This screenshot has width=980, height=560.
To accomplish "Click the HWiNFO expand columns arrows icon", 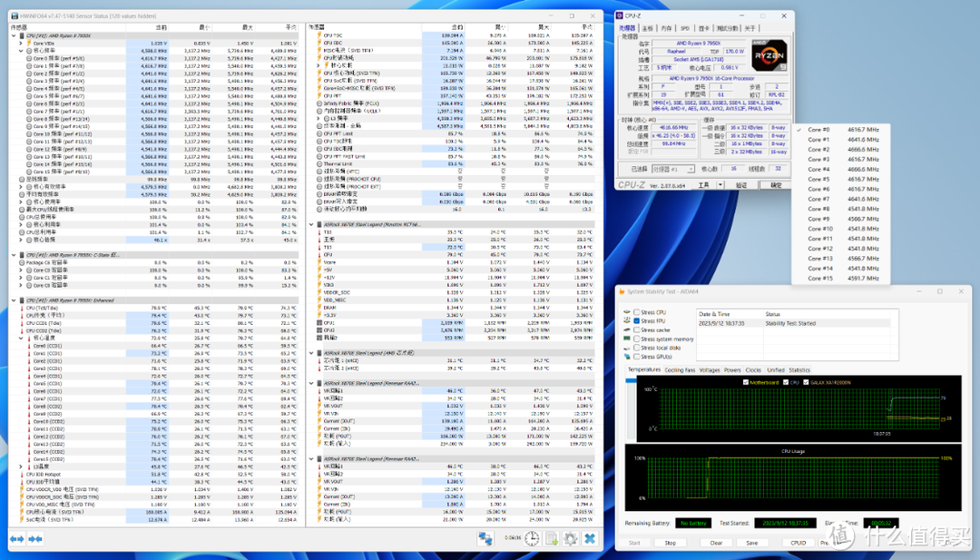I will (18, 539).
